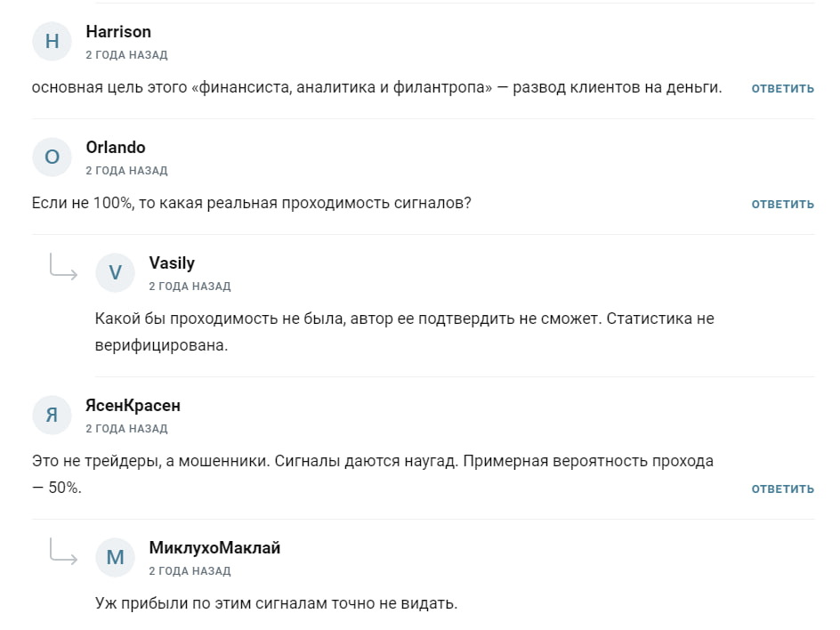The width and height of the screenshot is (840, 630).
Task: Click the timestamp under ЯсенКрасен
Action: coord(126,428)
